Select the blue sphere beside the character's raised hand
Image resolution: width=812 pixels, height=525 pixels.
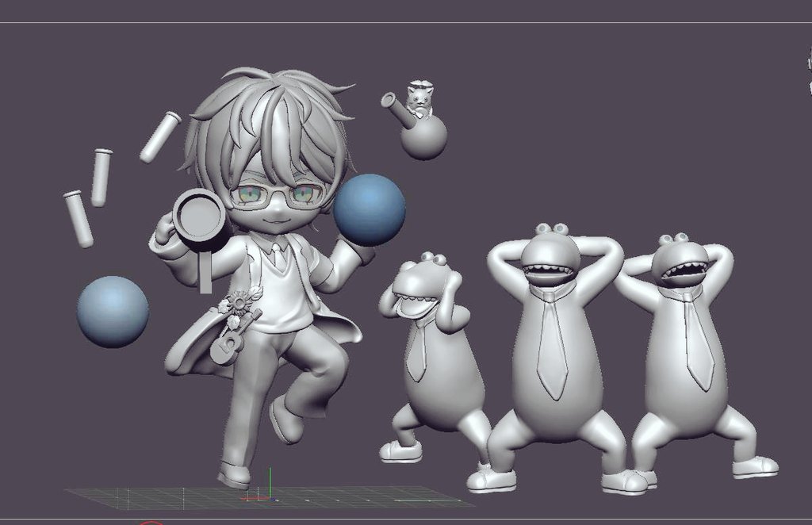pyautogui.click(x=370, y=210)
